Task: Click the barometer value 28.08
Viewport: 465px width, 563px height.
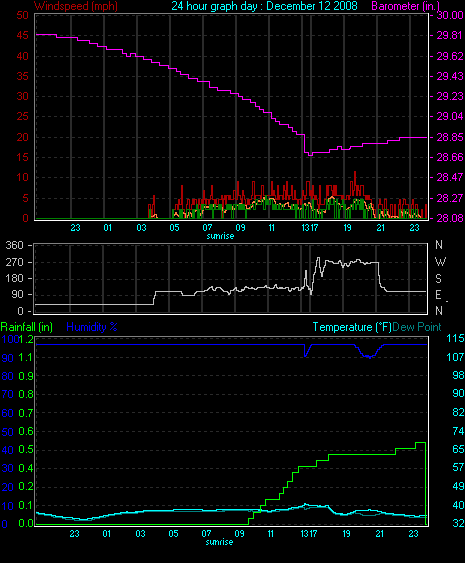Action: 450,218
